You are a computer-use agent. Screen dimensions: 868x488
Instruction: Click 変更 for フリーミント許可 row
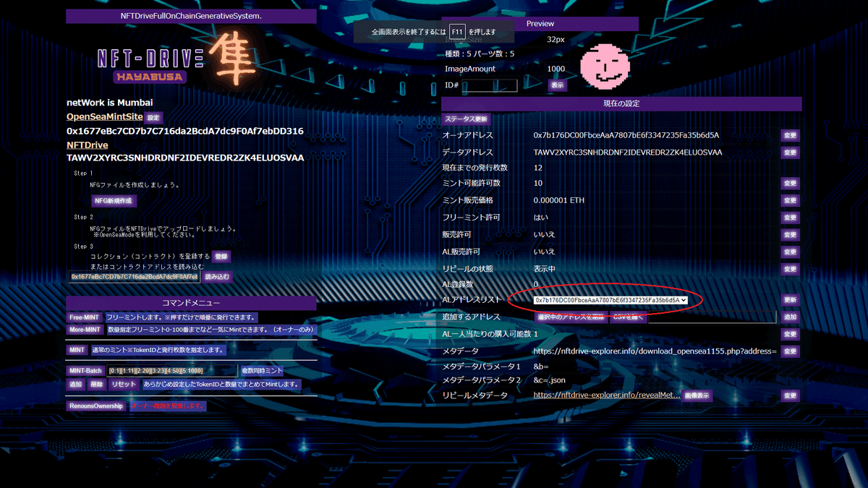tap(790, 218)
